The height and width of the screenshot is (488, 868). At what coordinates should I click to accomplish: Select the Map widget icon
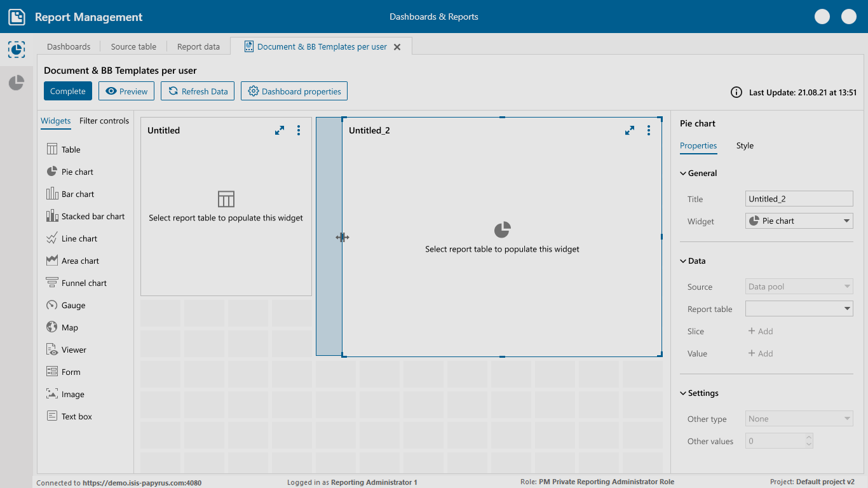tap(52, 328)
